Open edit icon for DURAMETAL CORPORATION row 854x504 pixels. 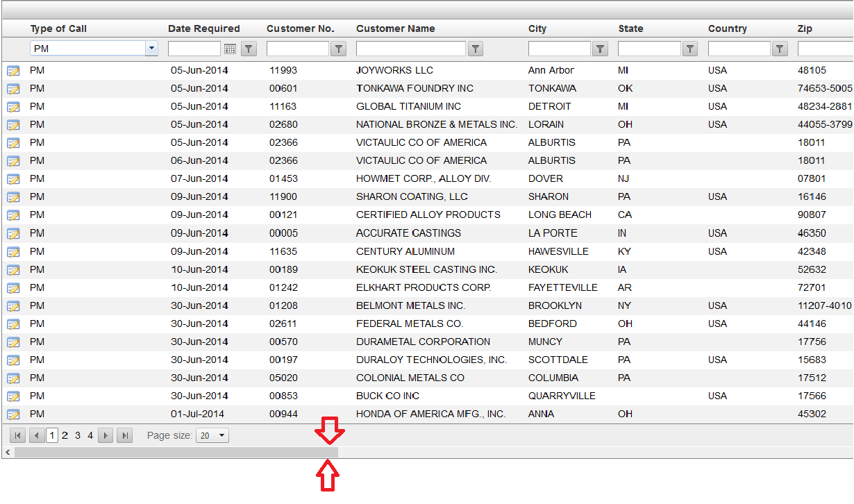click(x=13, y=342)
